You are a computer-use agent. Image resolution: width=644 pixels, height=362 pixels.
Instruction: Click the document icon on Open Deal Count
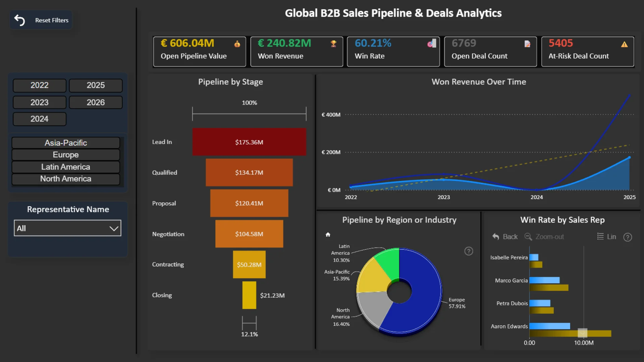click(527, 44)
